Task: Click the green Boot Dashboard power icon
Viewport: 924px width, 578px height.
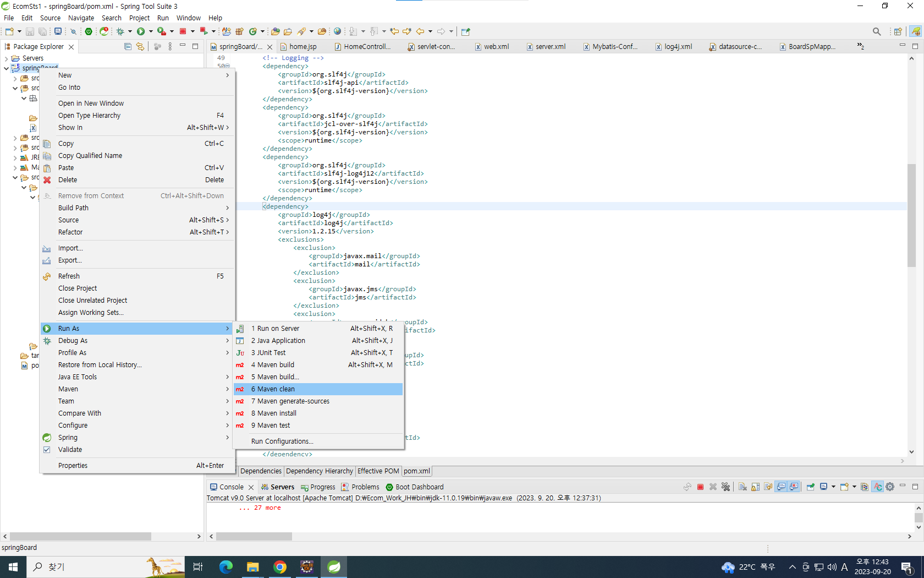Action: tap(89, 31)
